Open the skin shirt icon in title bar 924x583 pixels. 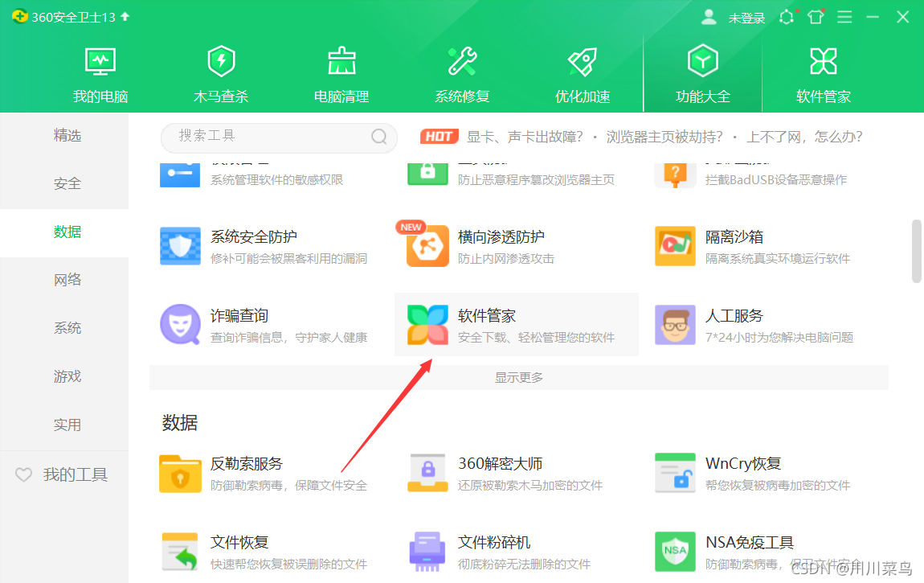click(x=816, y=17)
